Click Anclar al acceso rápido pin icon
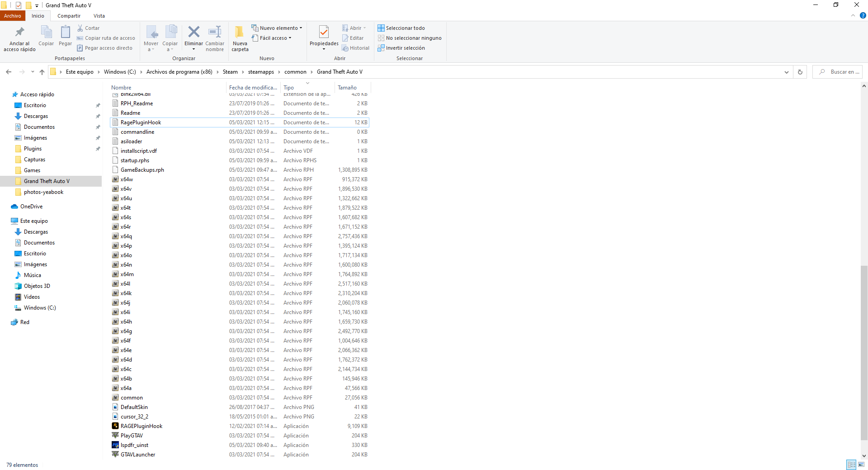Viewport: 868px width, 470px height. (x=19, y=33)
